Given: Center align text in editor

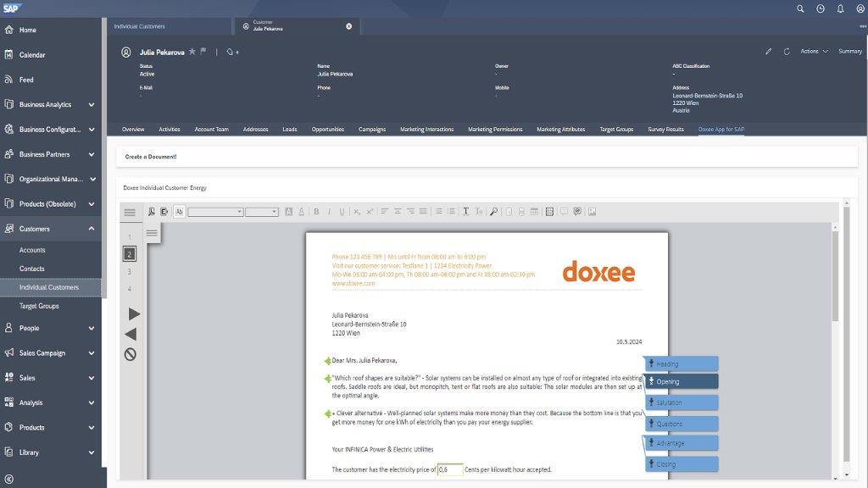Looking at the screenshot, I should click(x=398, y=211).
